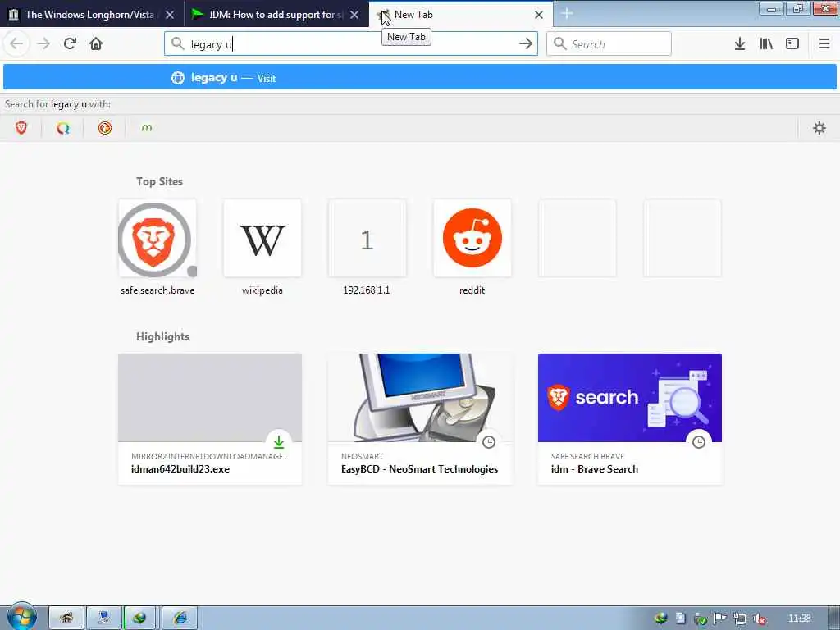Click the Highlights section heading
The image size is (840, 630).
(x=163, y=336)
